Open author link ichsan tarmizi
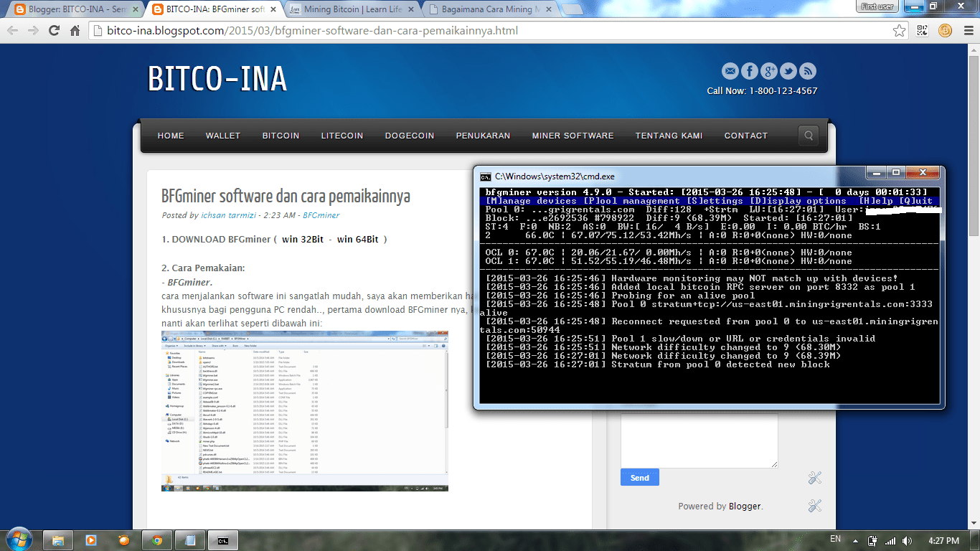 [x=227, y=215]
